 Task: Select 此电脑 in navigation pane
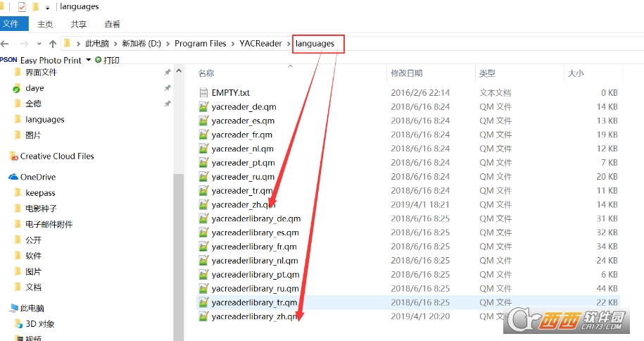click(x=32, y=308)
